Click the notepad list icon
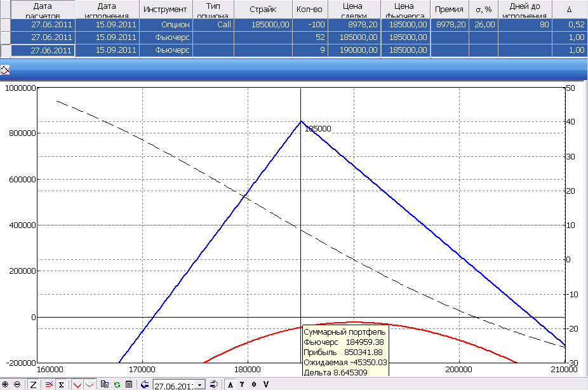Image resolution: width=588 pixels, height=390 pixels. pos(129,384)
